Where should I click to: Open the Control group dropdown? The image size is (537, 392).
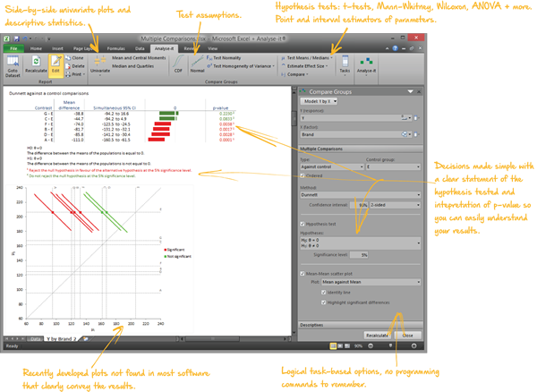[x=393, y=166]
